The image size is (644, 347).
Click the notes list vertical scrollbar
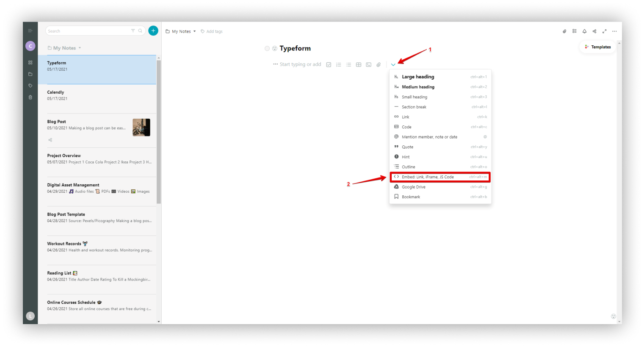click(159, 132)
